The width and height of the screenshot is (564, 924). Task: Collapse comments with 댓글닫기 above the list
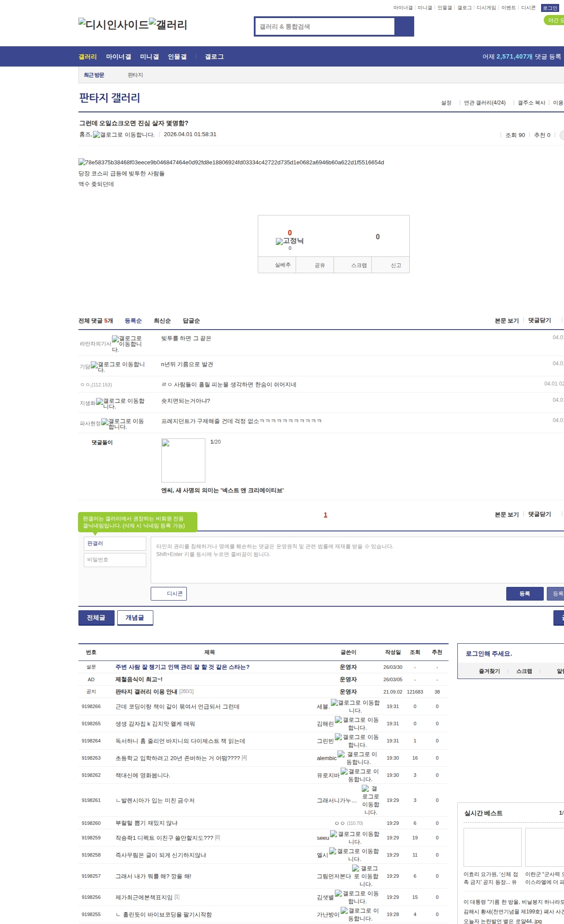(539, 320)
